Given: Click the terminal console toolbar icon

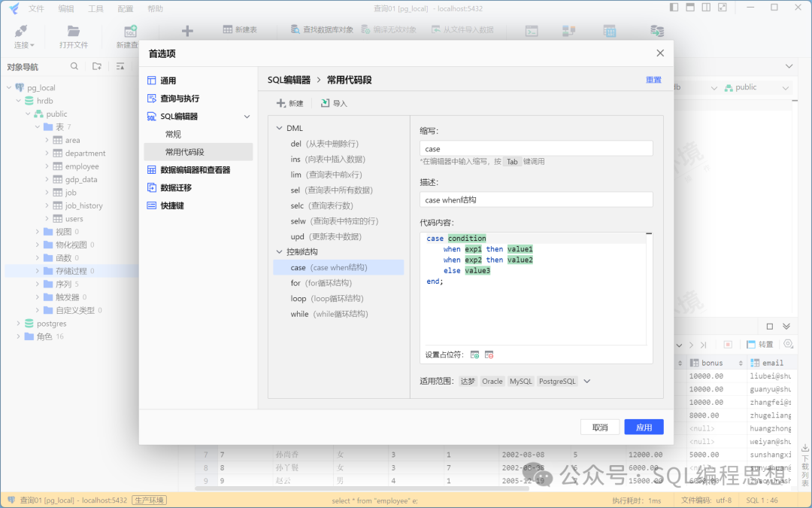Looking at the screenshot, I should [532, 31].
